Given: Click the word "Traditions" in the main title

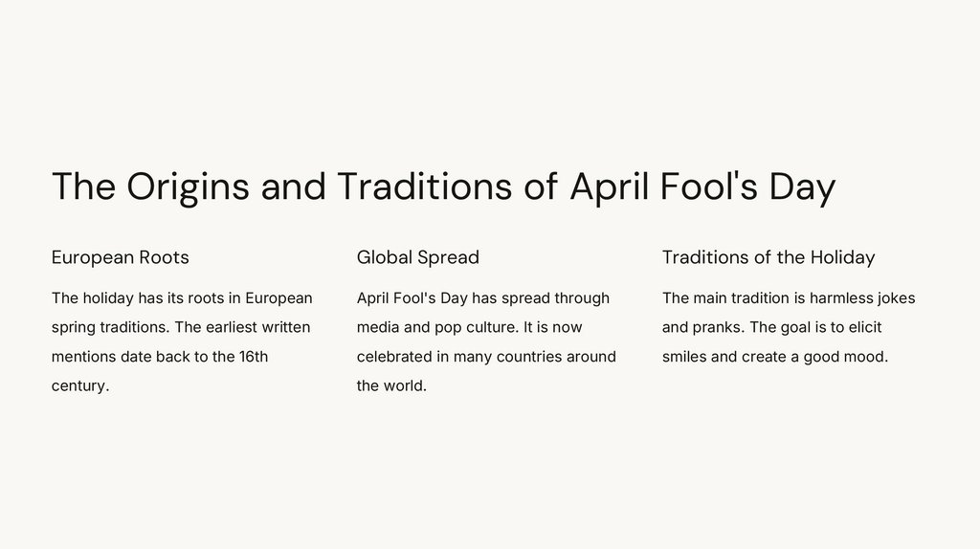Looking at the screenshot, I should 424,187.
